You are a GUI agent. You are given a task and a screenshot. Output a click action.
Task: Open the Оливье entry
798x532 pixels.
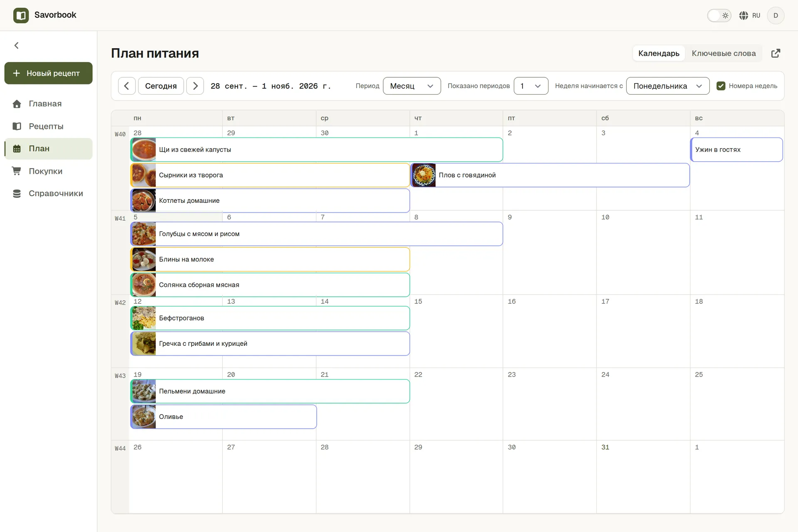pos(224,416)
